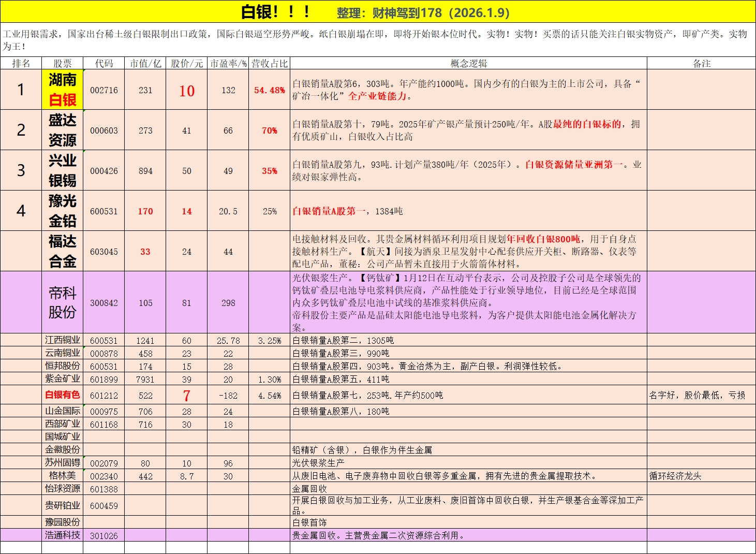Select the 股价/元 column header

187,63
